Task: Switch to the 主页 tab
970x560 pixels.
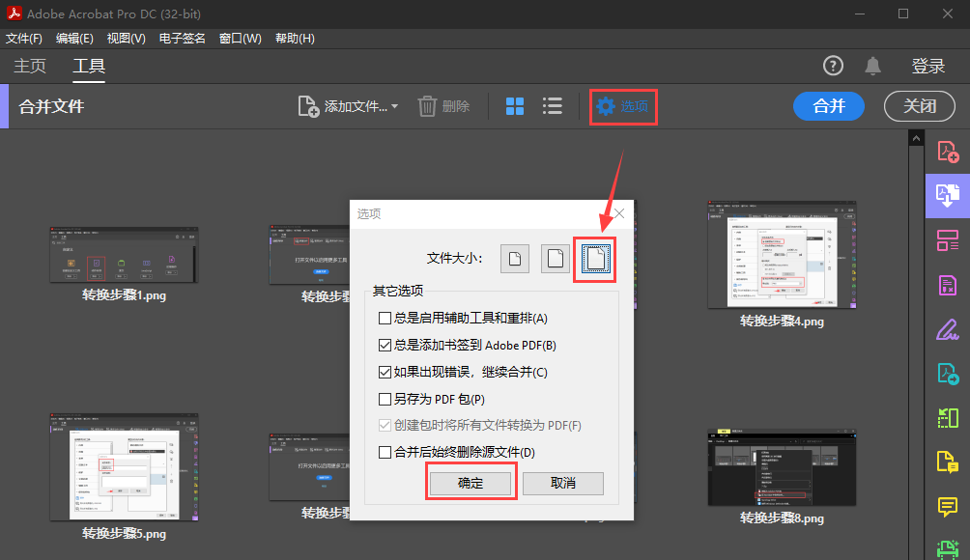Action: click(29, 67)
